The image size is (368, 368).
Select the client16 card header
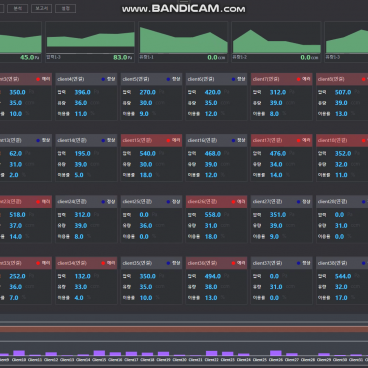(216, 141)
